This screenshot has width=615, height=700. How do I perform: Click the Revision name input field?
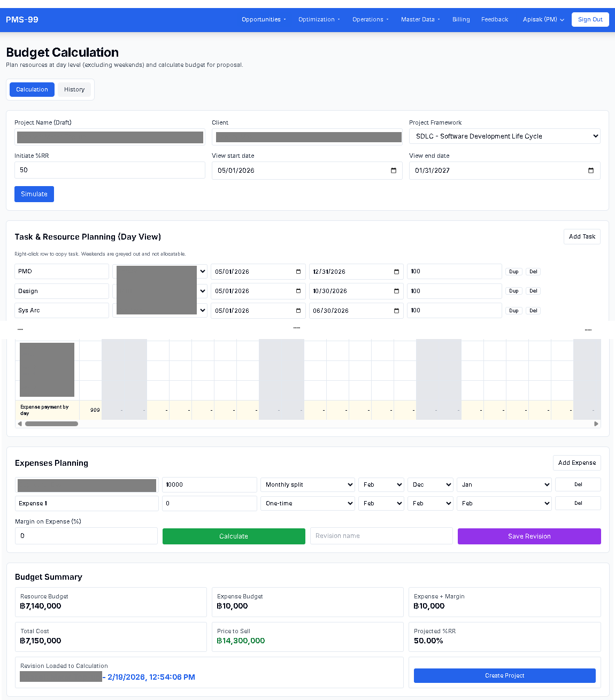point(381,536)
